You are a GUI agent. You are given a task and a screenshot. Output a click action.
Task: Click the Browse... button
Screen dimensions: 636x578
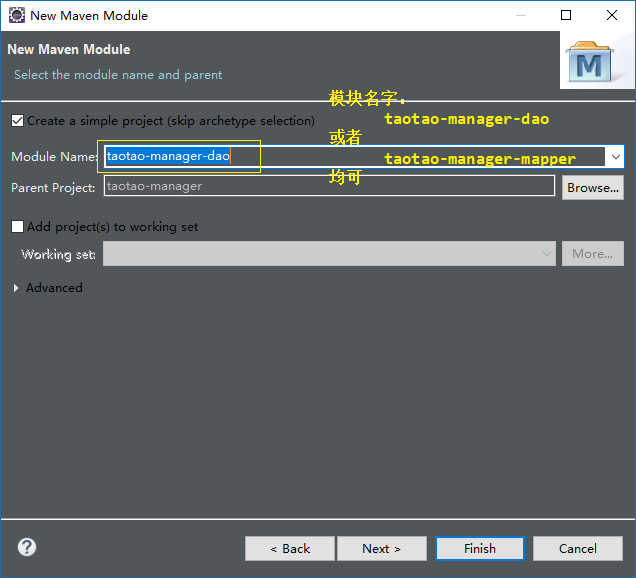coord(593,187)
